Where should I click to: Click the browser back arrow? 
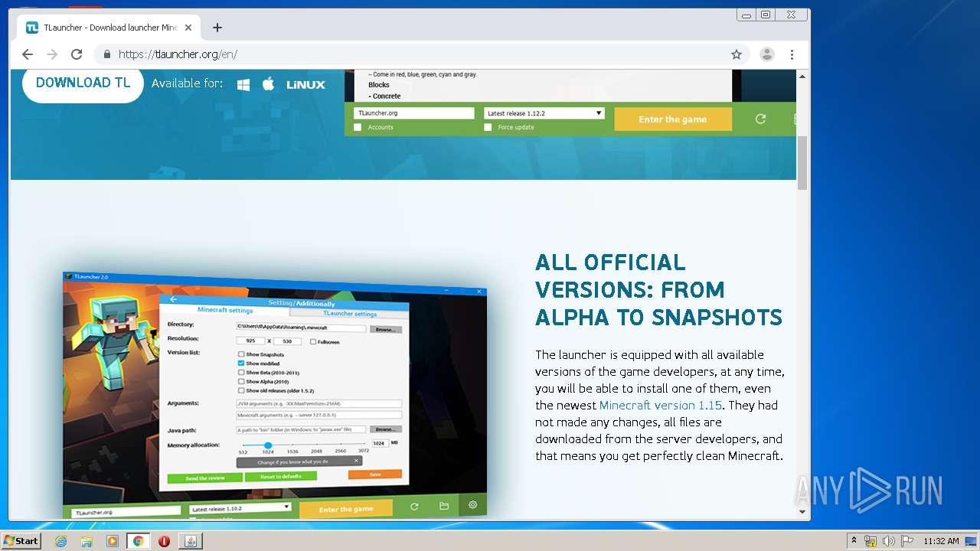click(x=28, y=54)
